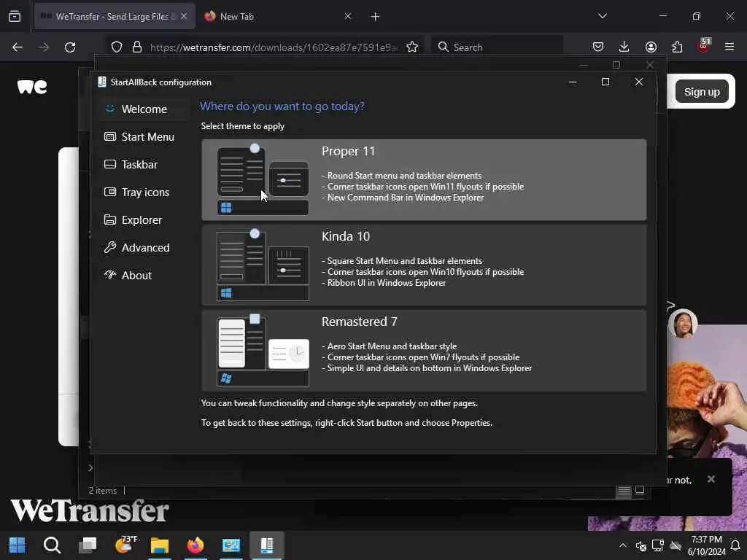
Task: Switch Explorer window to large icons view
Action: (x=640, y=490)
